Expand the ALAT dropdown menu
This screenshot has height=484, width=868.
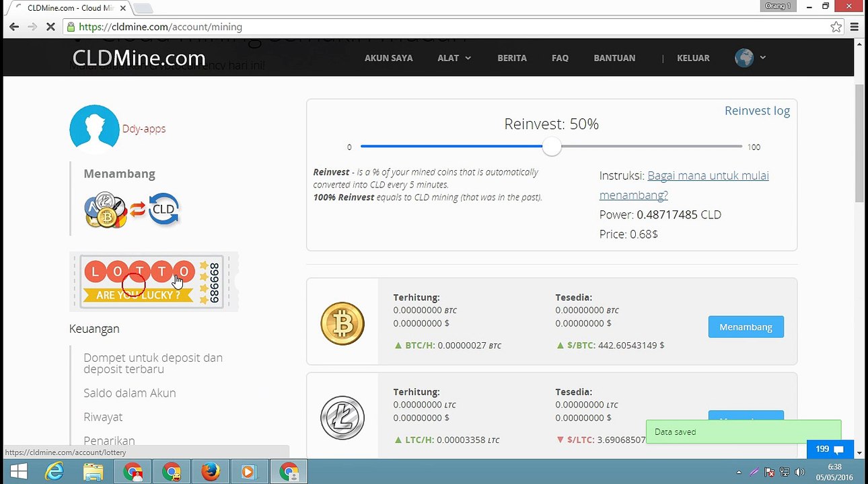click(x=454, y=58)
